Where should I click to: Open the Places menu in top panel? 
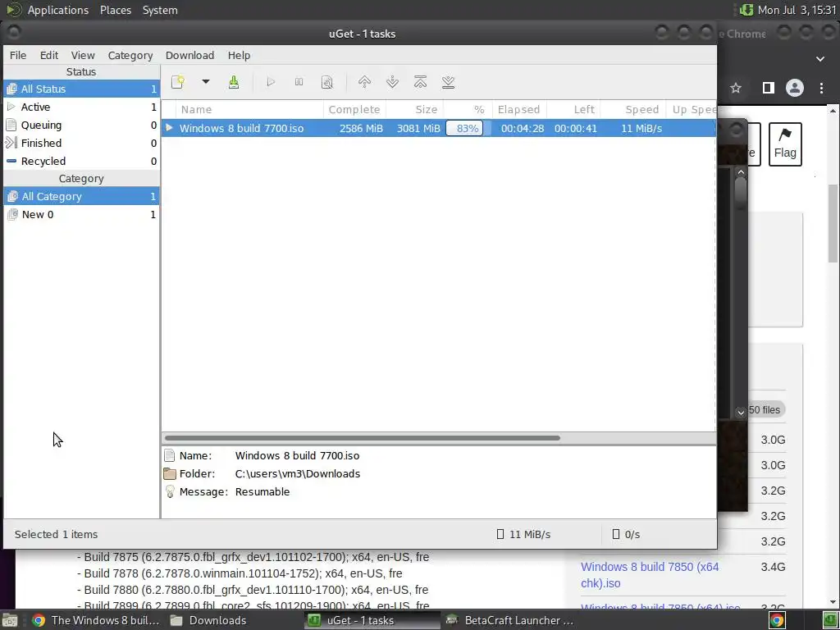point(115,10)
